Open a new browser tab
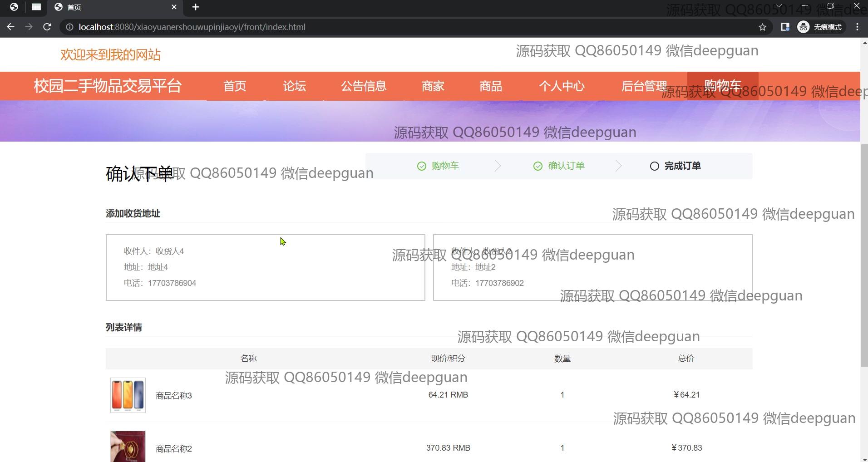868x462 pixels. point(196,7)
